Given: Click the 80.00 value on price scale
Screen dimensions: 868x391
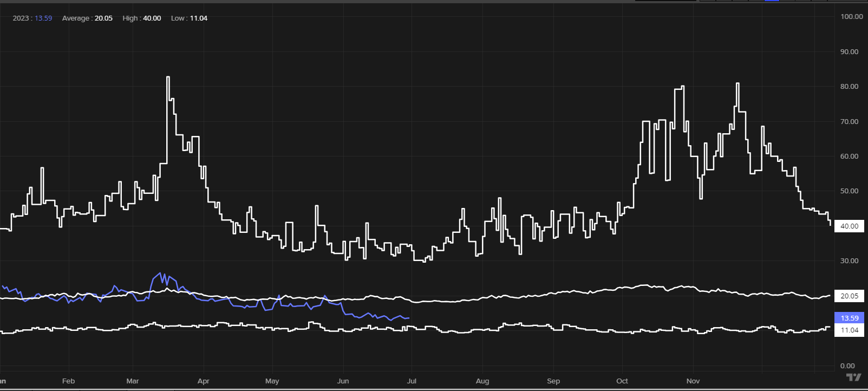Looking at the screenshot, I should 849,87.
